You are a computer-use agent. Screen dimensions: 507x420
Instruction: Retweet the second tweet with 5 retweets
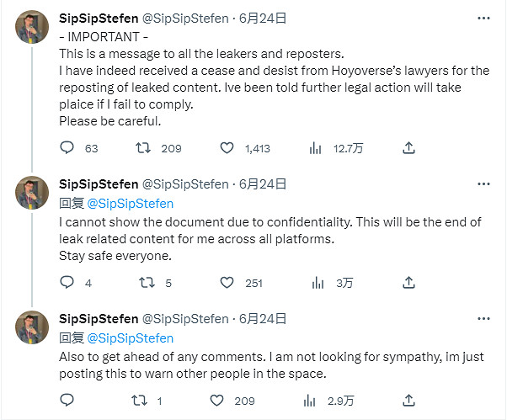tap(145, 283)
